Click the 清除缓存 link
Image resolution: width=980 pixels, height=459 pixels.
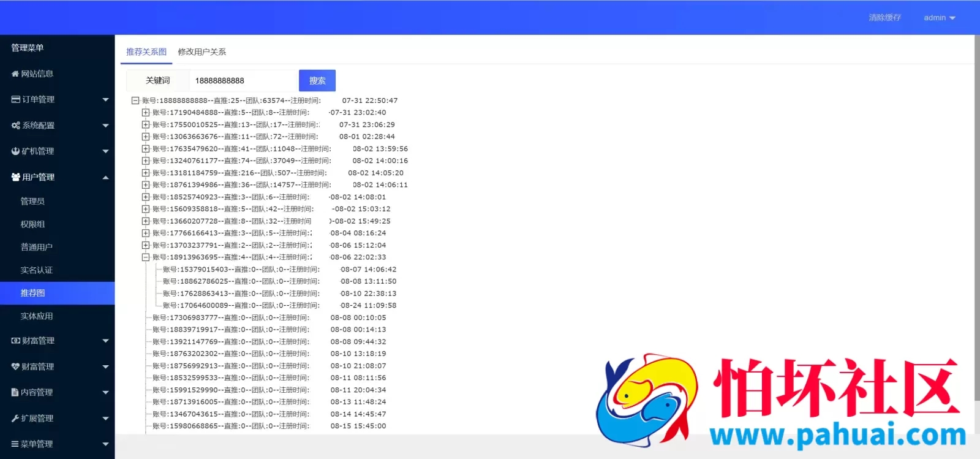(x=884, y=18)
